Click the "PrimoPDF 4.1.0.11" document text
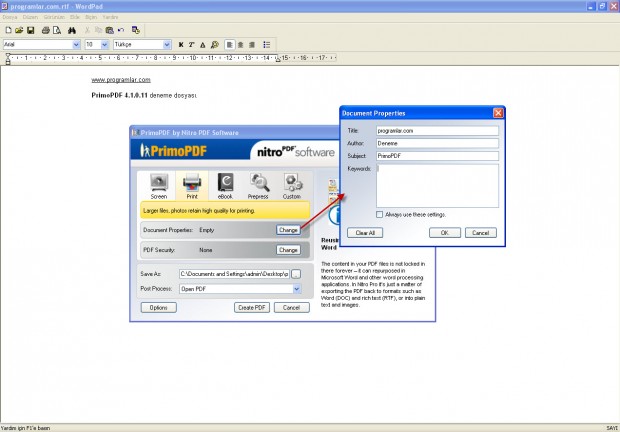Screen dimensions: 620x432 point(119,95)
